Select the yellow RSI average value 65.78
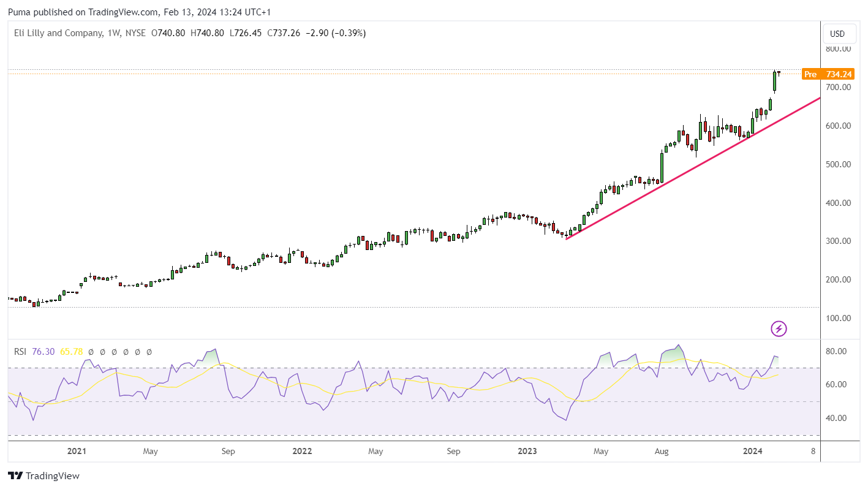Screen dimensions: 868x489 [71, 352]
